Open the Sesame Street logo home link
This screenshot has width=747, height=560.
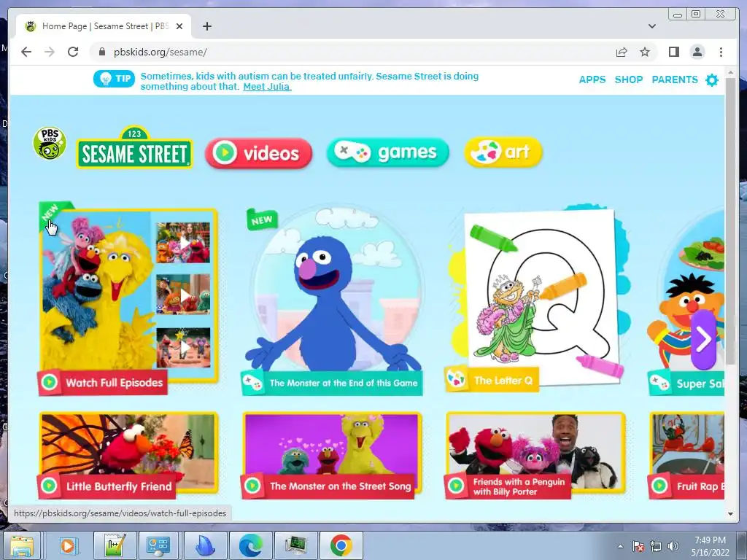coord(135,147)
